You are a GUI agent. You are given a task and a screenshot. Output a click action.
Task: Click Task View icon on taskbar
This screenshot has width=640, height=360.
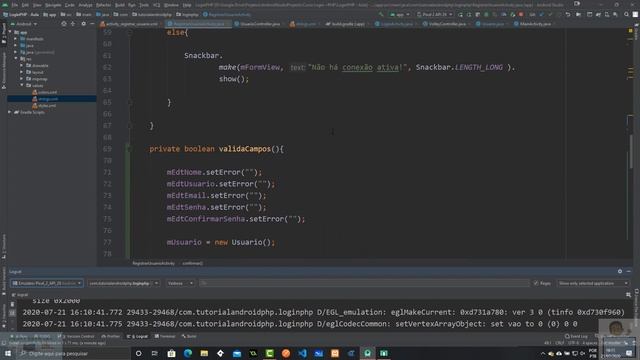(155, 353)
